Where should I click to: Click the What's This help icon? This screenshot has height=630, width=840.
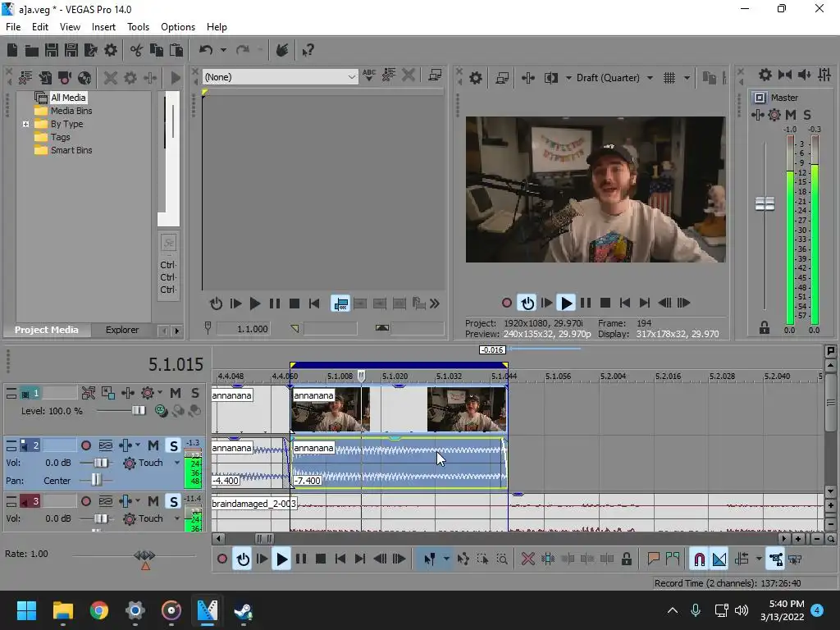point(308,51)
